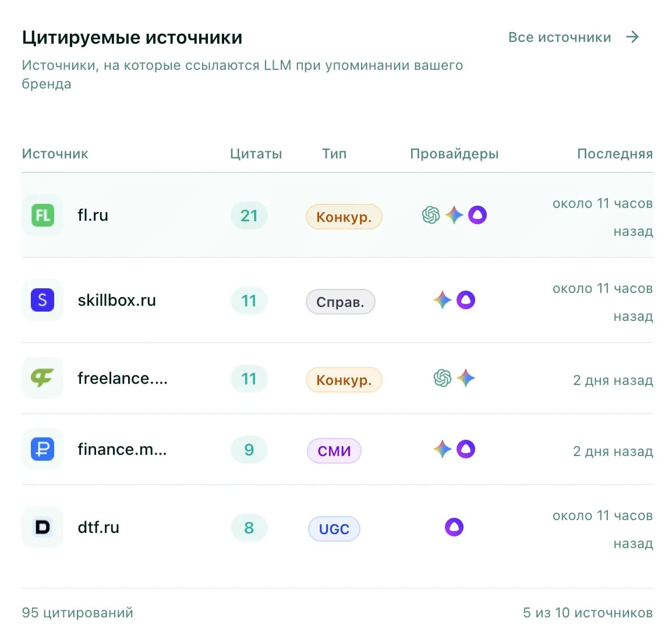Screen dimensions: 672x643
Task: Open the Все источники link
Action: [560, 37]
